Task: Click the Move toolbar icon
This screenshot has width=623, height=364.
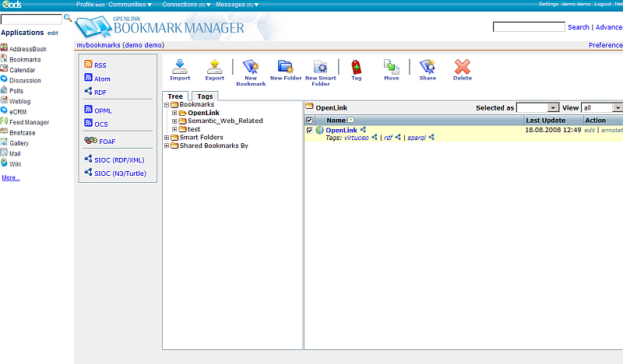Action: pos(391,68)
